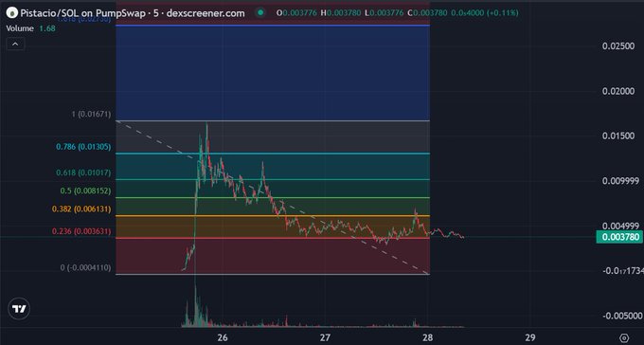Click the 0.02000 price axis label
Image resolution: width=644 pixels, height=345 pixels.
click(x=618, y=91)
